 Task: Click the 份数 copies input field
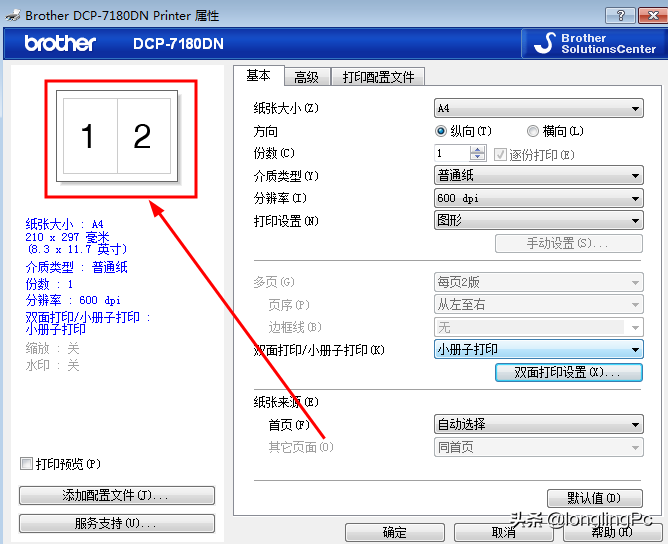[452, 153]
